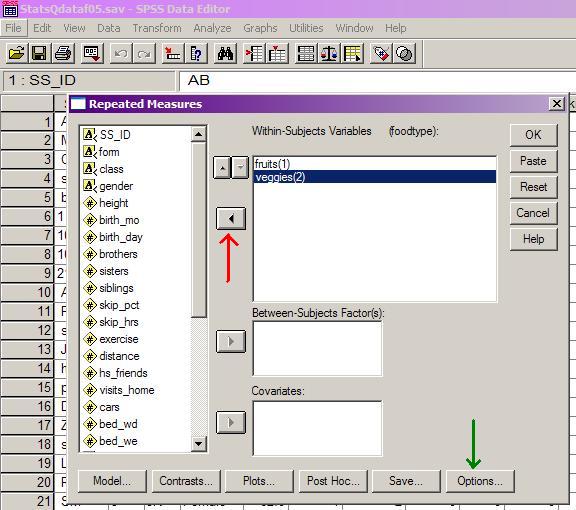The image size is (576, 510).
Task: Click the Value Labels tag icon
Action: (x=381, y=54)
